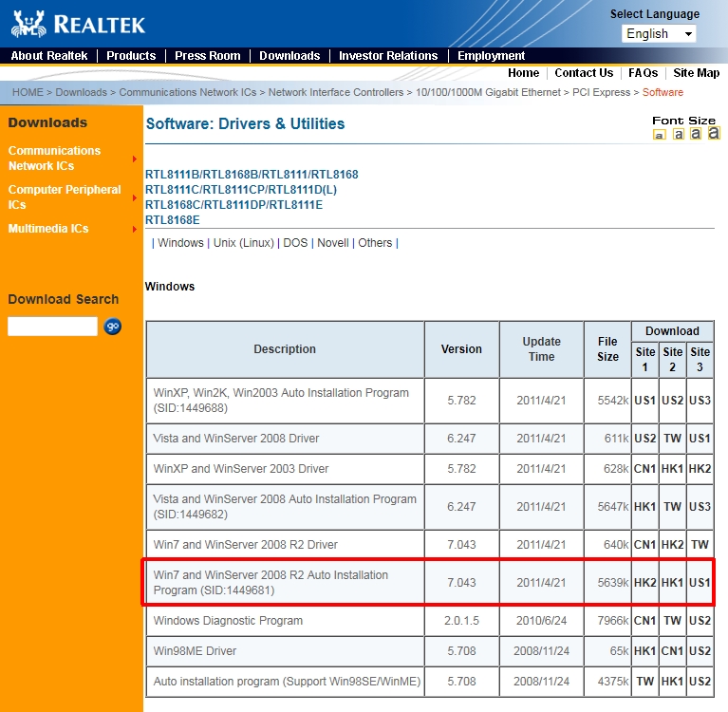Download Win98SE/WinME auto installation from US2
The height and width of the screenshot is (712, 728).
(x=700, y=682)
